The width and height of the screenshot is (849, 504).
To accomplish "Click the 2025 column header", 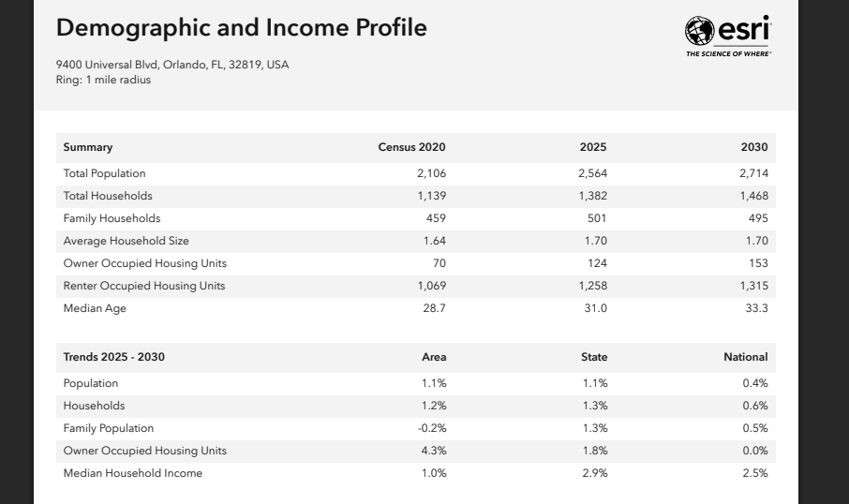I will tap(593, 147).
